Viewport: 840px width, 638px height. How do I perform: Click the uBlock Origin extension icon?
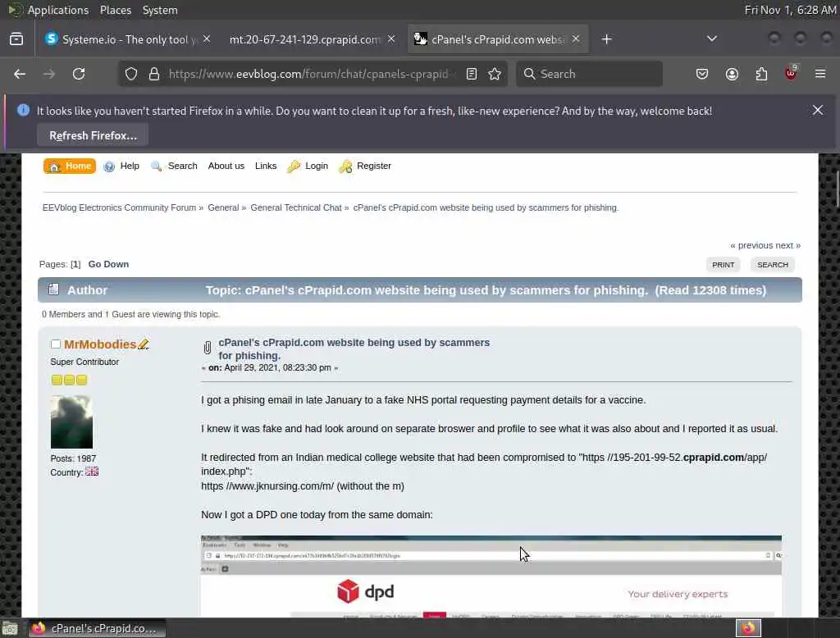coord(791,73)
